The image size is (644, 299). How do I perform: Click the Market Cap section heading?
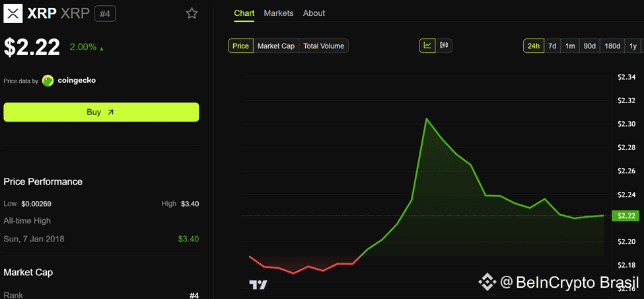coord(28,273)
